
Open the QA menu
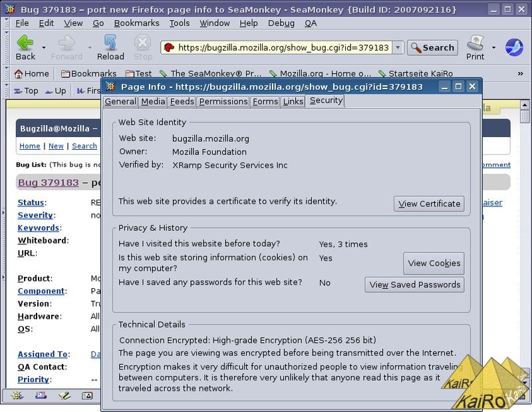point(311,23)
